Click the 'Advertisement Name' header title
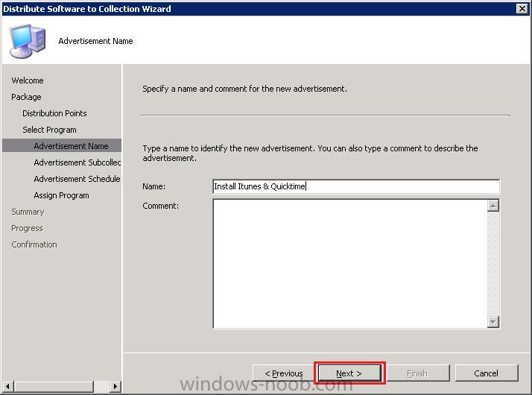 coord(95,41)
